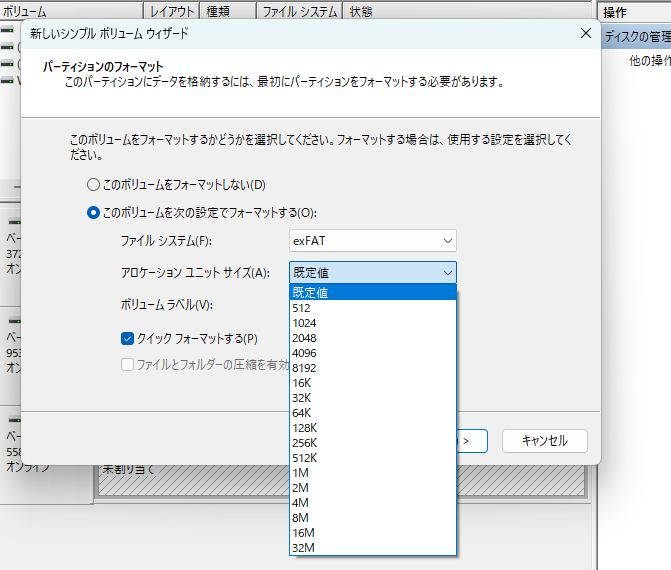Pick 128K allocation unit size
Image resolution: width=671 pixels, height=570 pixels.
(373, 428)
